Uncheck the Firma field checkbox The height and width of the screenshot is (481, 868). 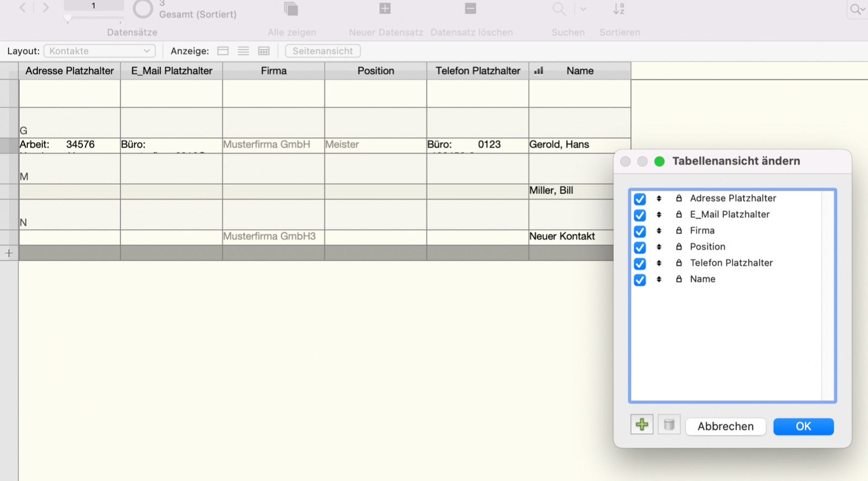pyautogui.click(x=640, y=232)
